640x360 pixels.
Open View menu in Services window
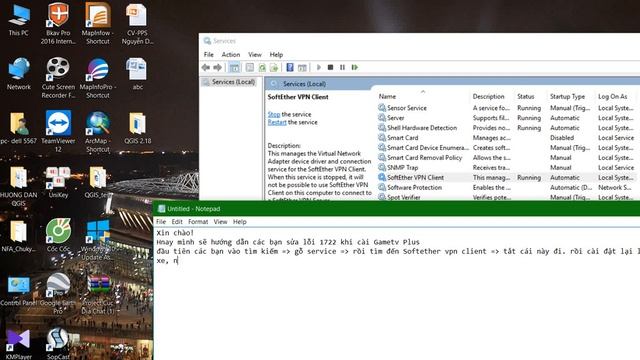coord(255,55)
